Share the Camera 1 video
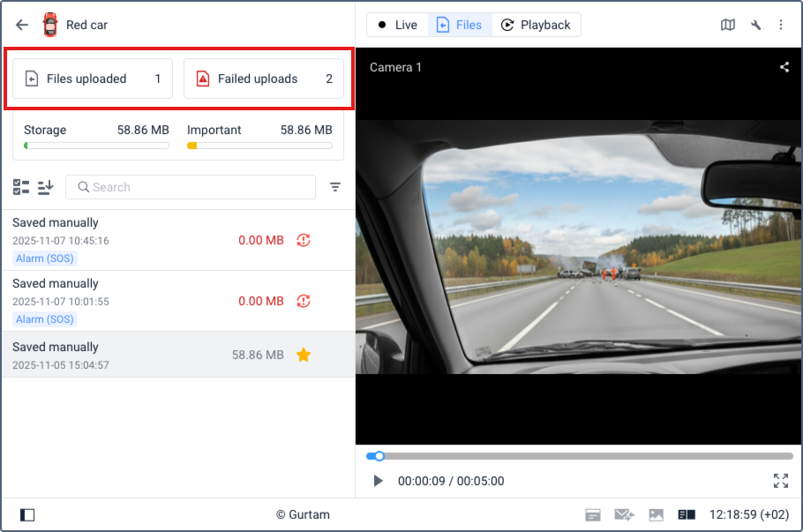The width and height of the screenshot is (803, 532). [784, 67]
